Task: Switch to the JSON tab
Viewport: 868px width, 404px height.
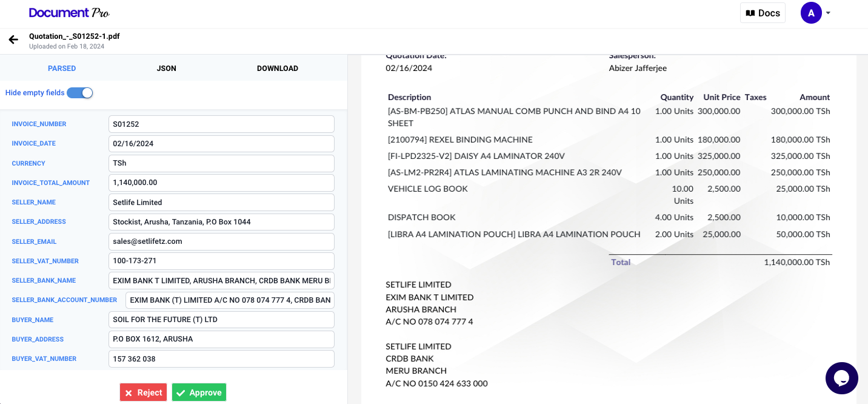Action: (166, 68)
